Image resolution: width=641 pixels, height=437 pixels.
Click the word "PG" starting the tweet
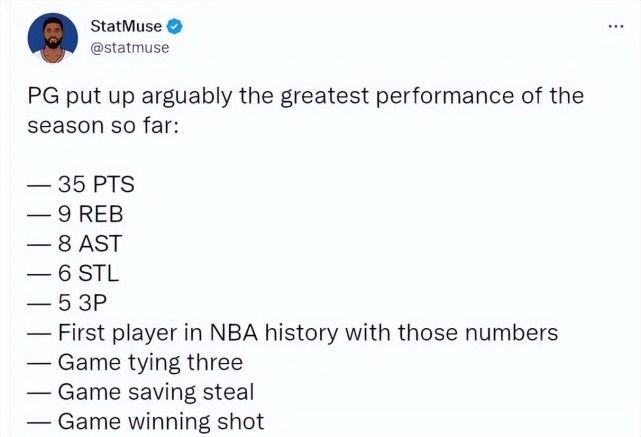point(43,98)
